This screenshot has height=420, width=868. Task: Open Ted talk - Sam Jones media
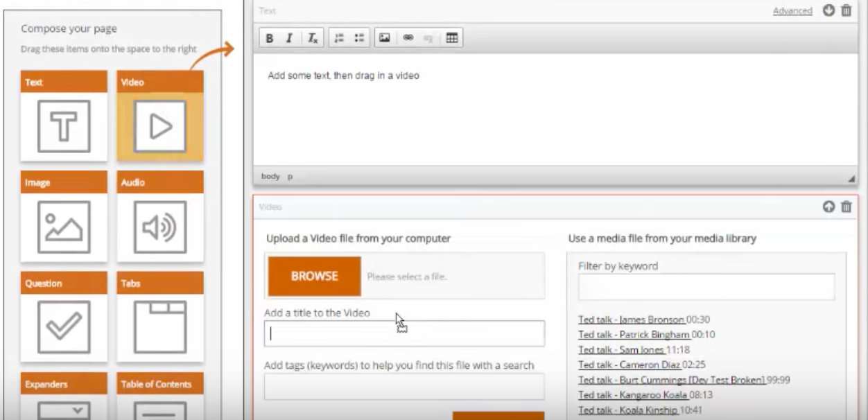(x=622, y=350)
